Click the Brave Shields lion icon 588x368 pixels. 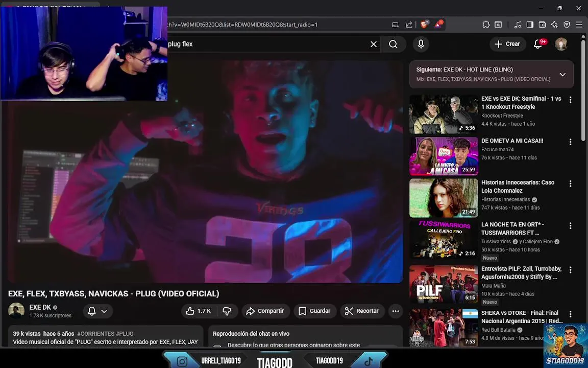tap(425, 25)
